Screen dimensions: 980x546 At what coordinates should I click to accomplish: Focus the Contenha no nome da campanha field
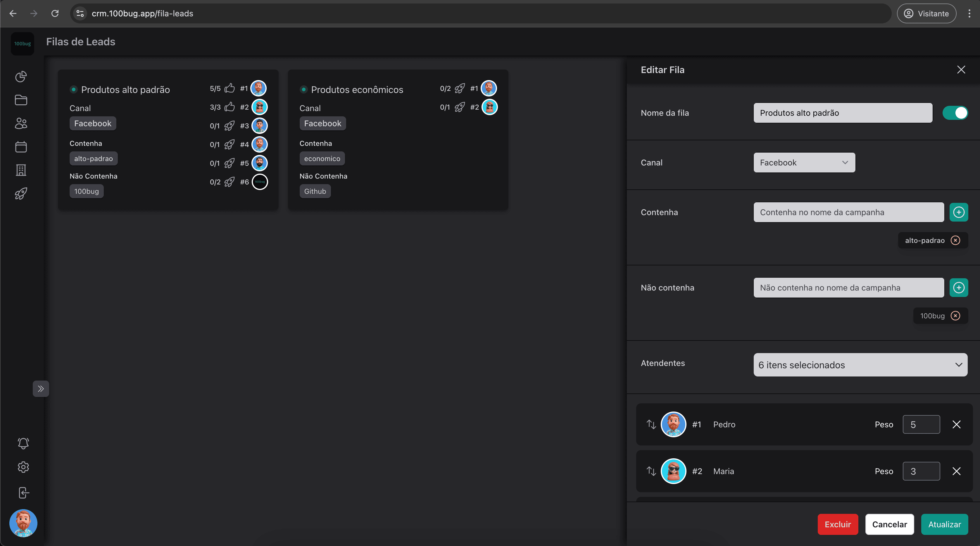tap(848, 212)
